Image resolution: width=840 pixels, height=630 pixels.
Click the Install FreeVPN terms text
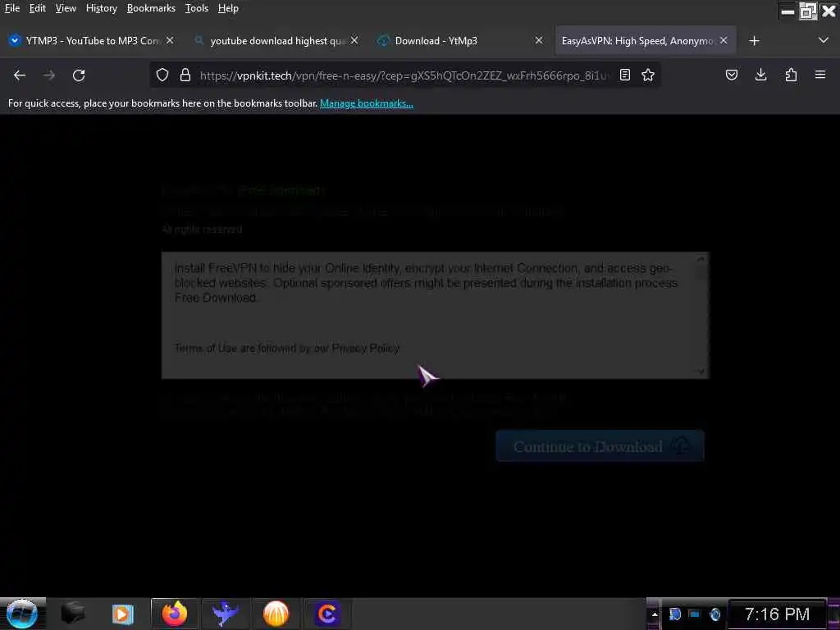coord(427,283)
